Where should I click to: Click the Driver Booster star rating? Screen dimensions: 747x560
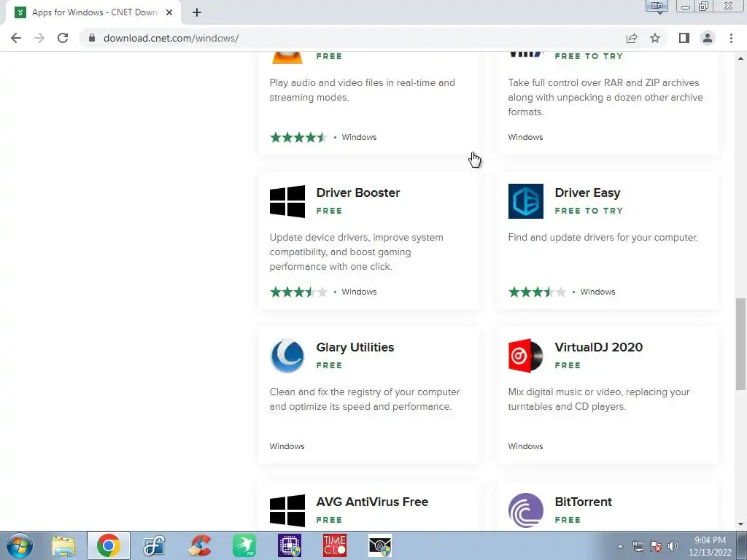[299, 292]
